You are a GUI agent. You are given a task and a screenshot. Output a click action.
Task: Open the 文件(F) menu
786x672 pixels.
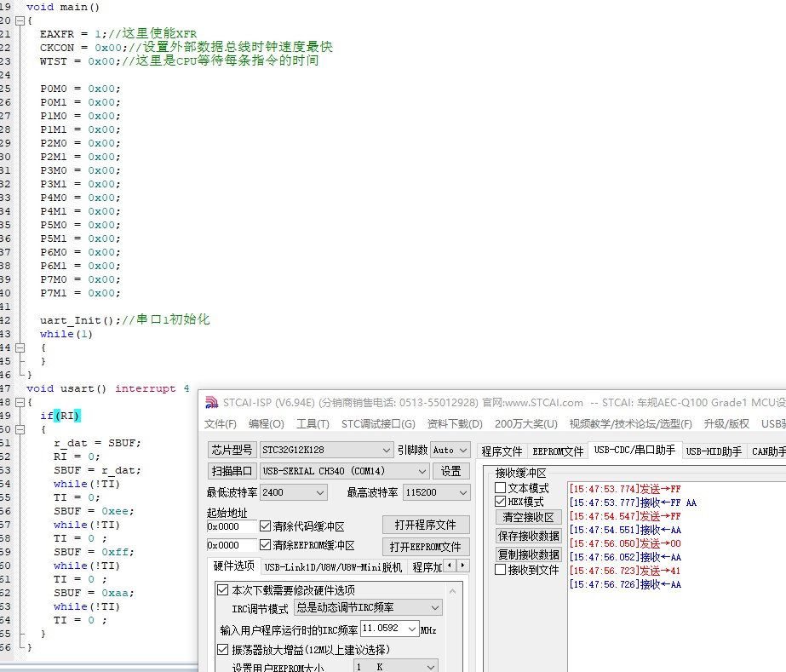220,424
